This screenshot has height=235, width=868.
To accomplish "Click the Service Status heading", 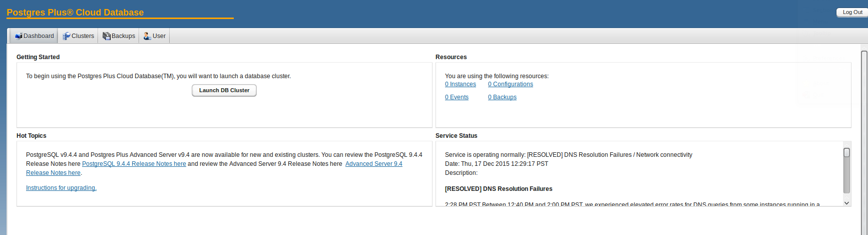I will point(457,136).
